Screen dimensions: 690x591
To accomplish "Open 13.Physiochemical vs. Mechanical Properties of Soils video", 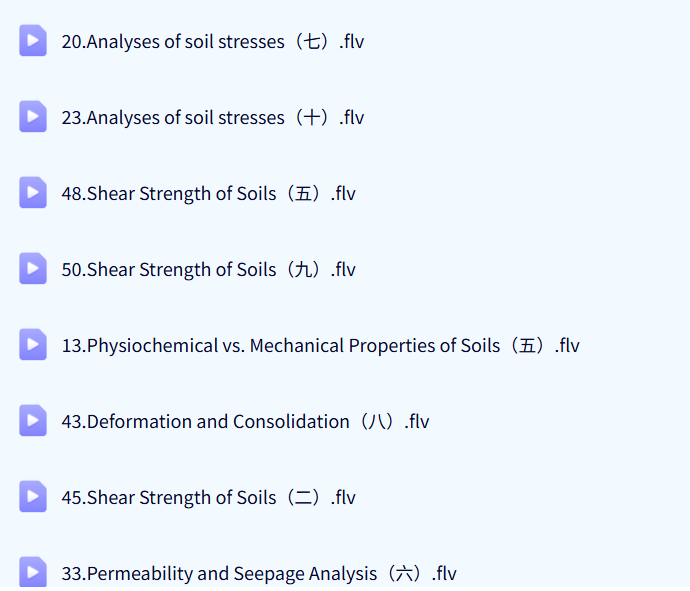I will (x=320, y=346).
